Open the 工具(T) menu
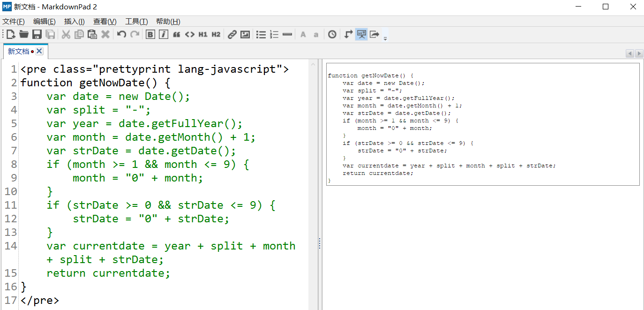644x310 pixels. click(136, 22)
